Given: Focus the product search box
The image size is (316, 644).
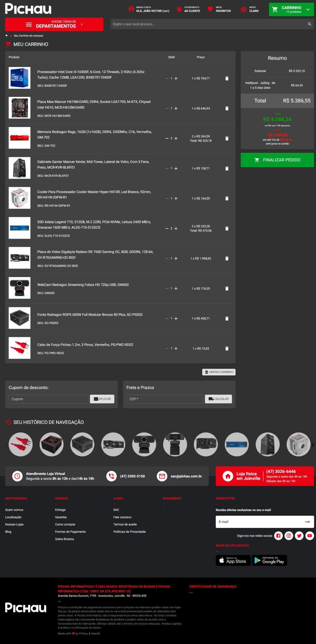Looking at the screenshot, I should pos(209,24).
